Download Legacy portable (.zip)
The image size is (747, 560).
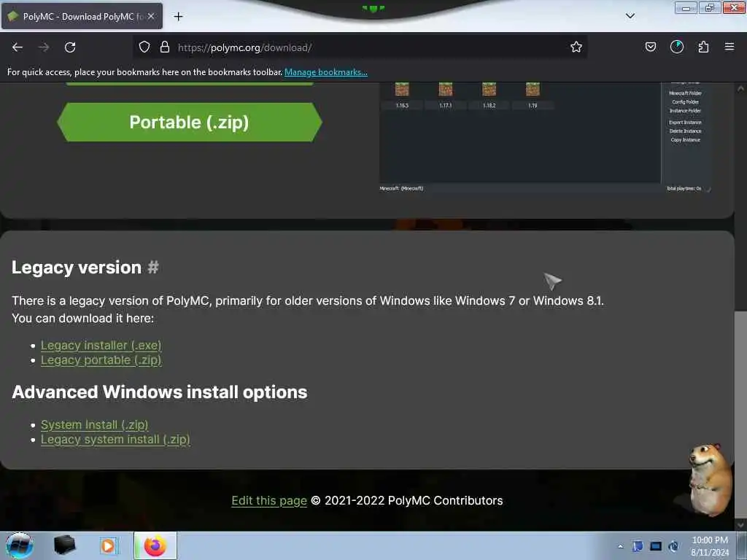click(101, 360)
